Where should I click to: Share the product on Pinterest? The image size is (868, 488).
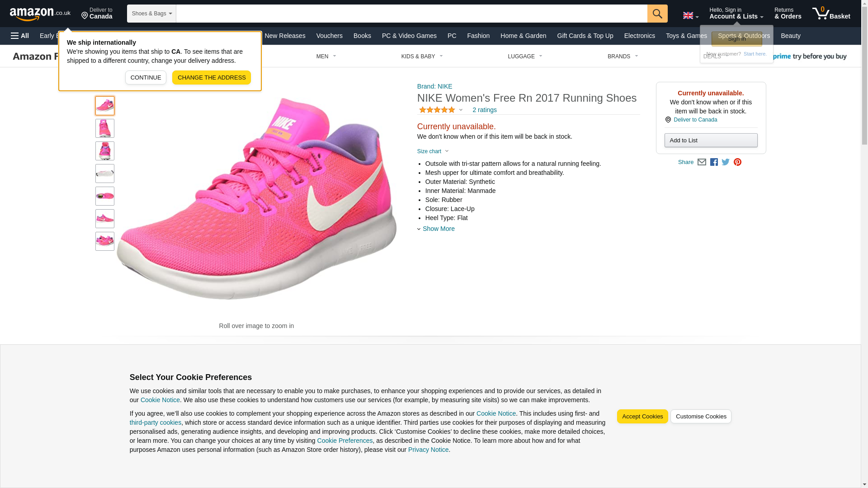[x=737, y=162]
